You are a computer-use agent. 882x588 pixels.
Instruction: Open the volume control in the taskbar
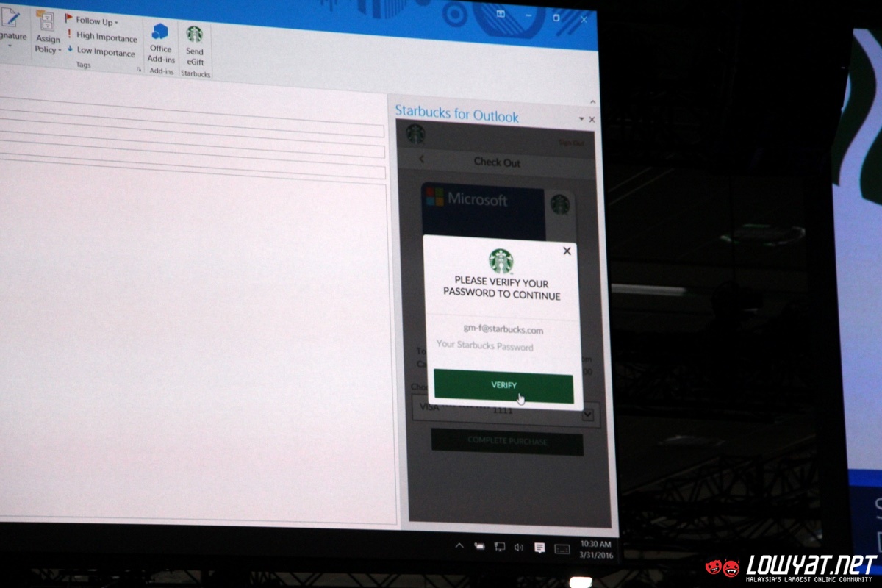(x=519, y=547)
